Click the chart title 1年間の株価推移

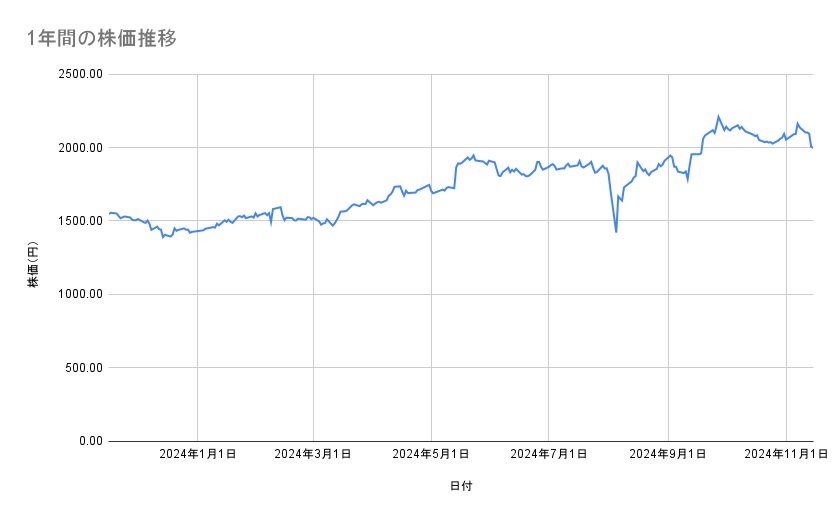(x=103, y=38)
